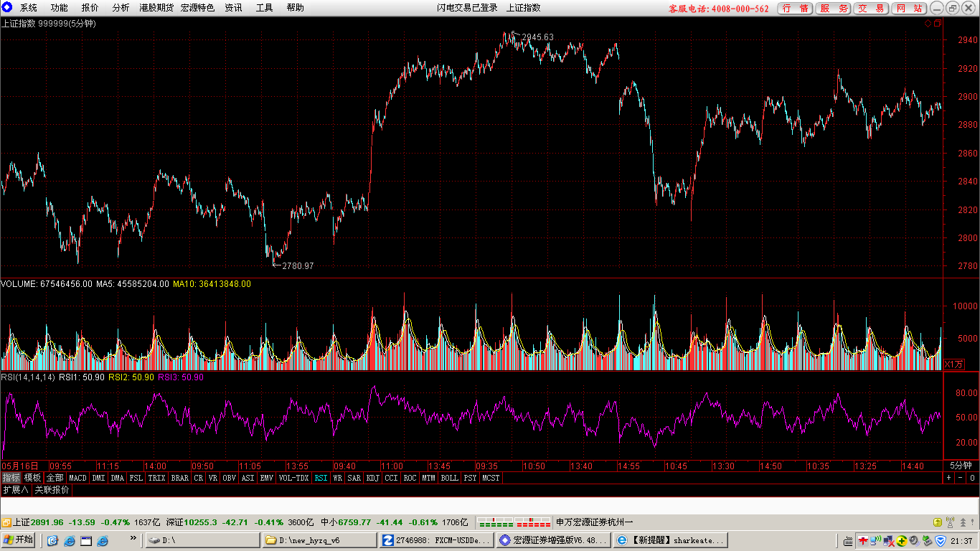Click the network monitor tray icon with red X
980x551 pixels.
click(x=889, y=540)
